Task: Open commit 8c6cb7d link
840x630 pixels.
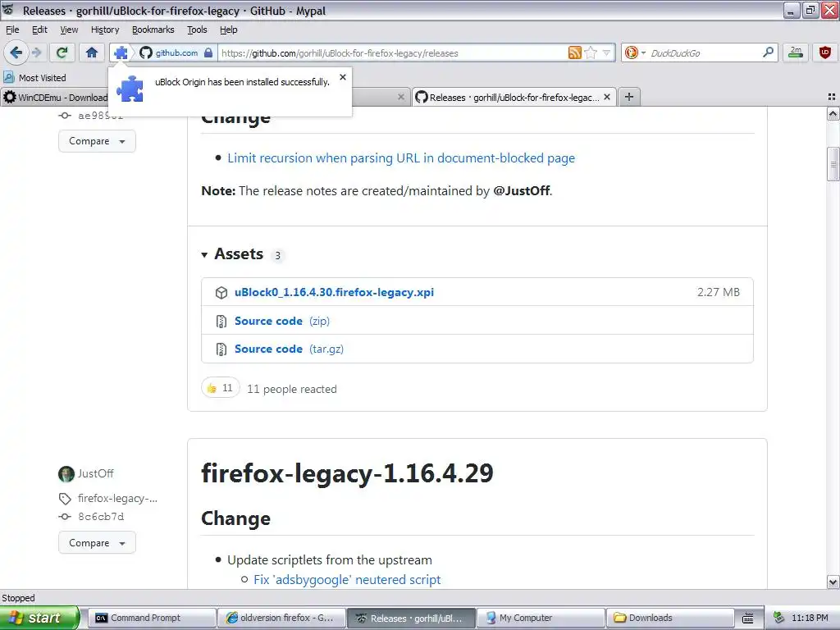Action: [x=101, y=517]
